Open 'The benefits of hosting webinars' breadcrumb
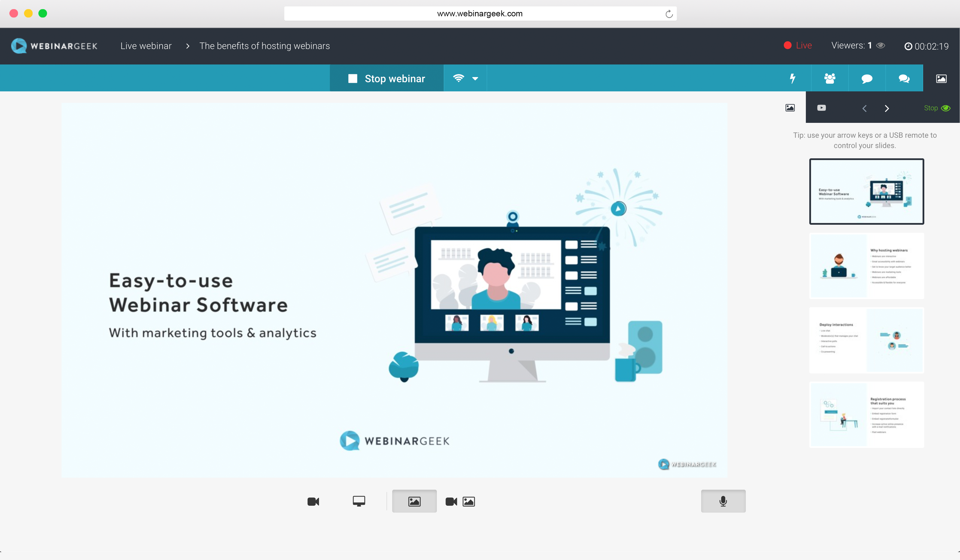This screenshot has height=560, width=960. pos(264,46)
